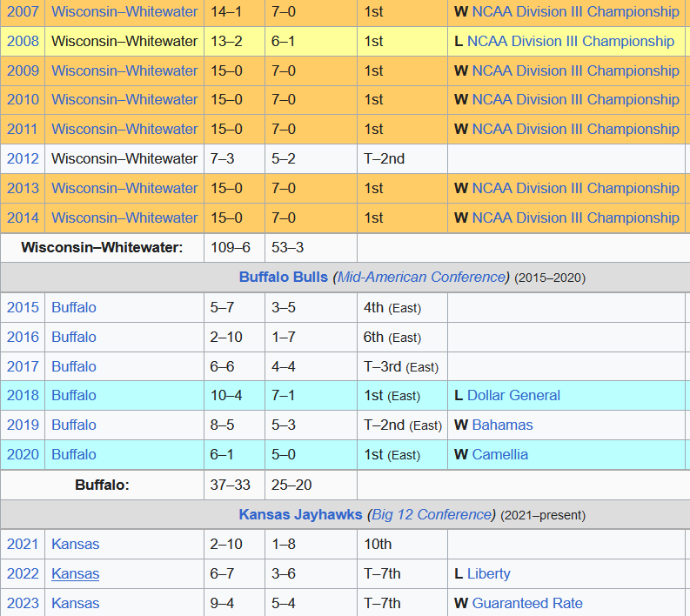The width and height of the screenshot is (690, 616).
Task: Open Wisconsin–Whitewater team link in 2011 row
Action: 124,129
